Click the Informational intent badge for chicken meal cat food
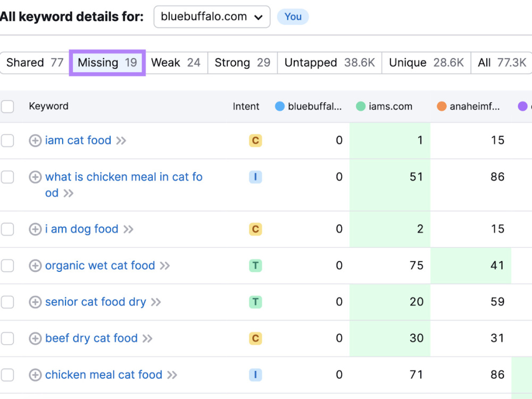The width and height of the screenshot is (532, 399). click(255, 375)
